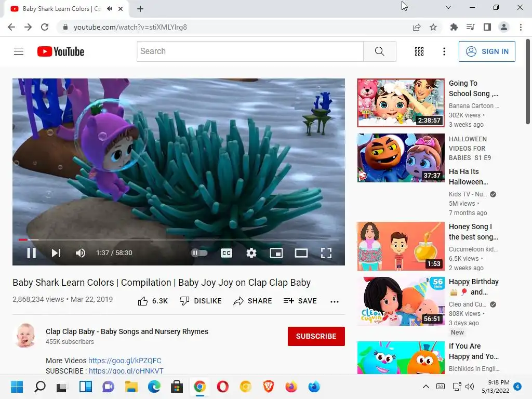Seek on the video progress bar
The width and height of the screenshot is (532, 399).
tap(179, 240)
